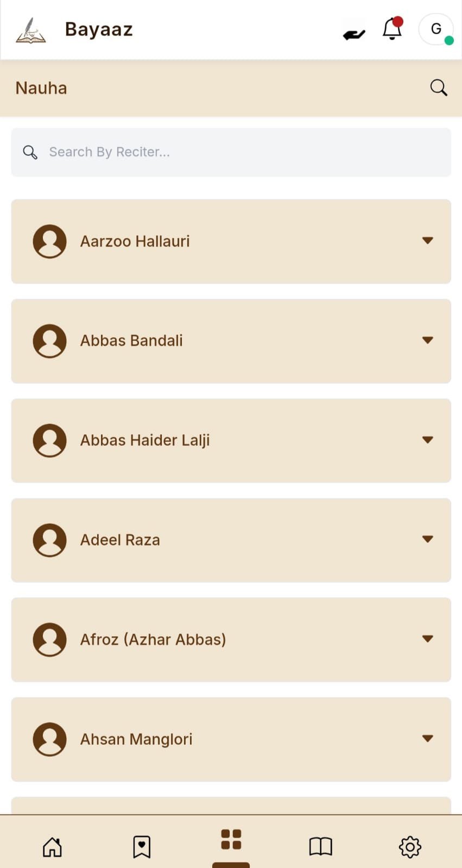Viewport: 462px width, 868px height.
Task: Select the Adeel Raza reciter name
Action: (120, 540)
